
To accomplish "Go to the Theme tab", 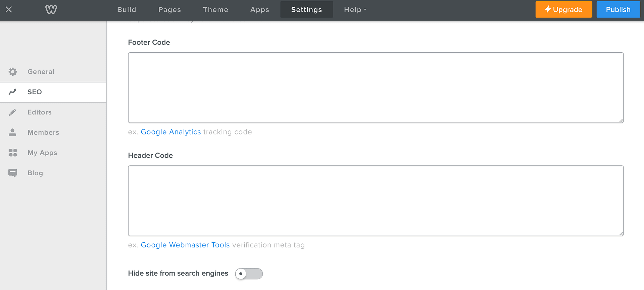I will coord(215,10).
